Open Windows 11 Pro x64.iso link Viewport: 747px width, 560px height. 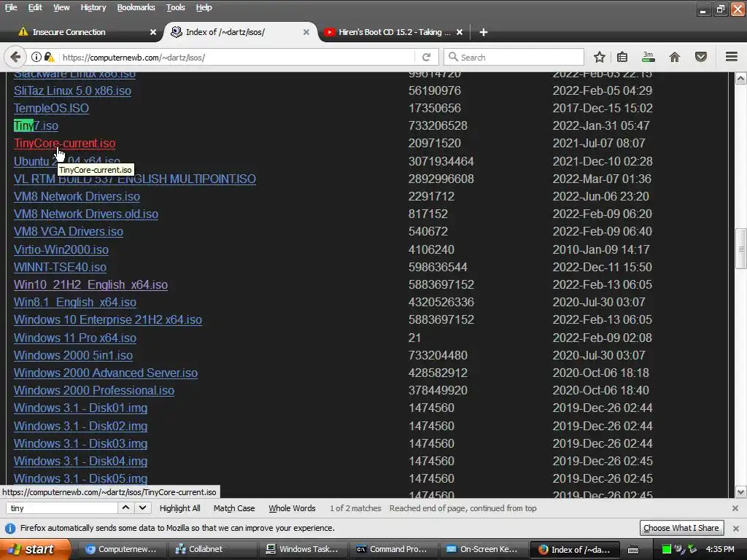click(x=75, y=338)
